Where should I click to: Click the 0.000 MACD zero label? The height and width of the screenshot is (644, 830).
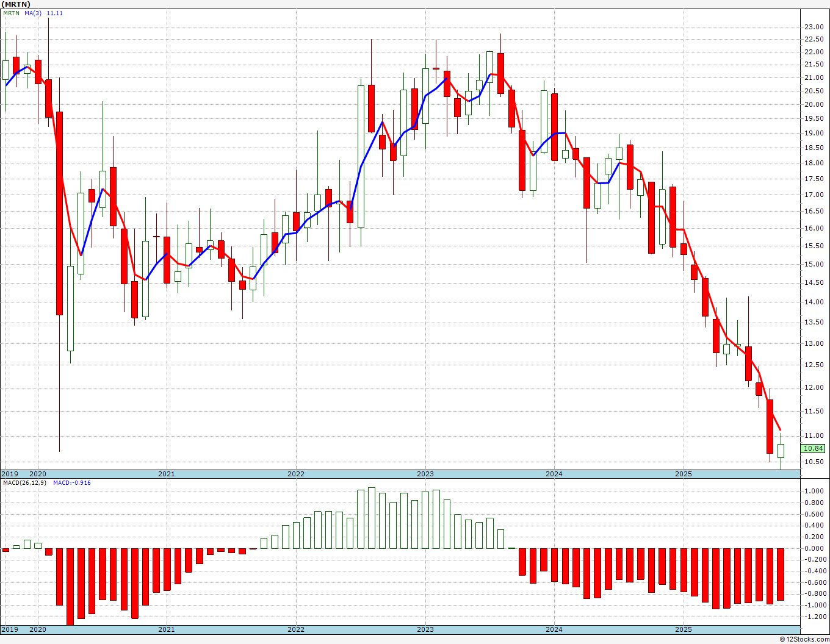pyautogui.click(x=814, y=548)
